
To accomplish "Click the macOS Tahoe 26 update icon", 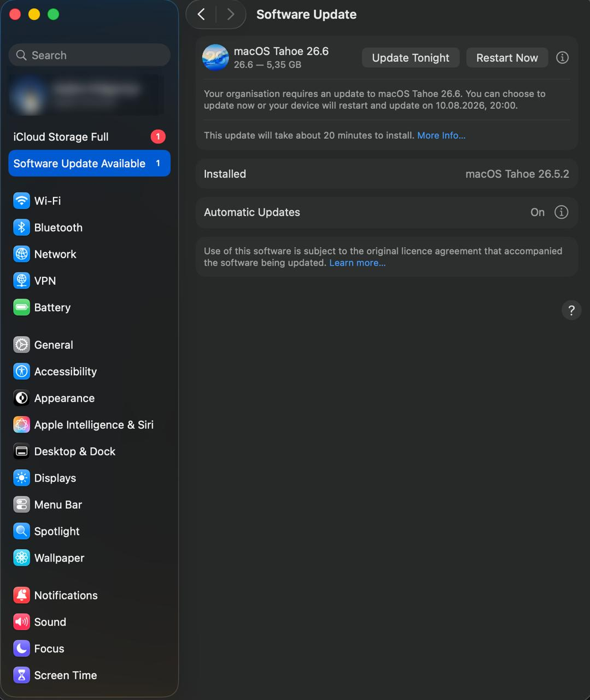I will point(215,57).
